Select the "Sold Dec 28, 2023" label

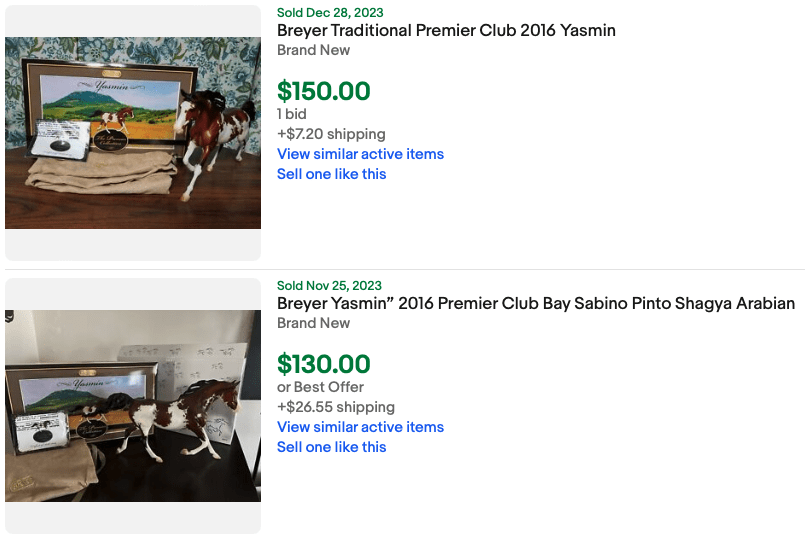pyautogui.click(x=330, y=13)
